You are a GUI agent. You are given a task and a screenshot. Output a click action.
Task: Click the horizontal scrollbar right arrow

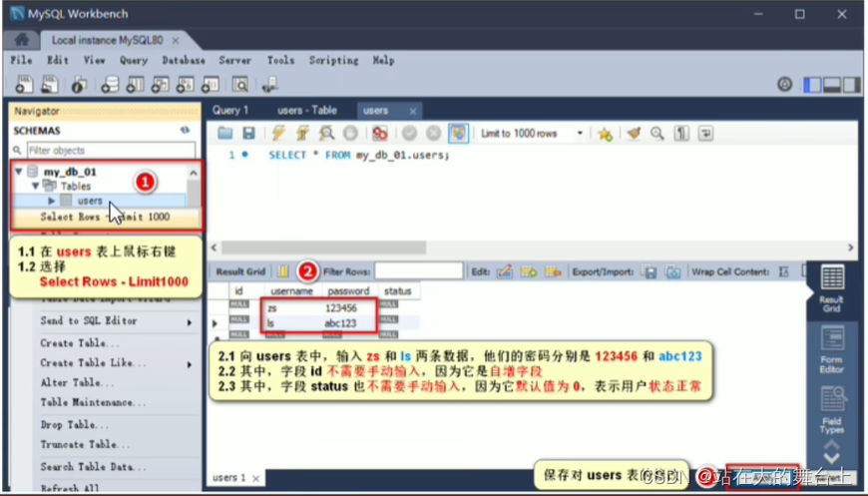851,248
